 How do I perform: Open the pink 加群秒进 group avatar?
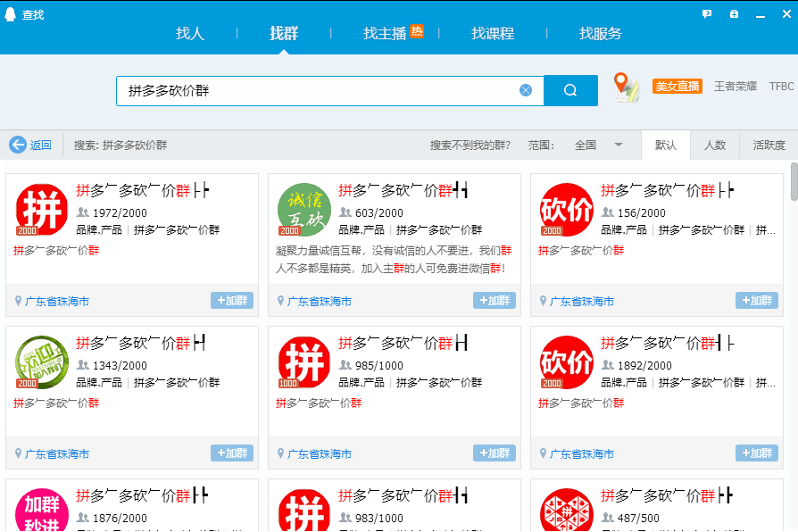click(42, 510)
